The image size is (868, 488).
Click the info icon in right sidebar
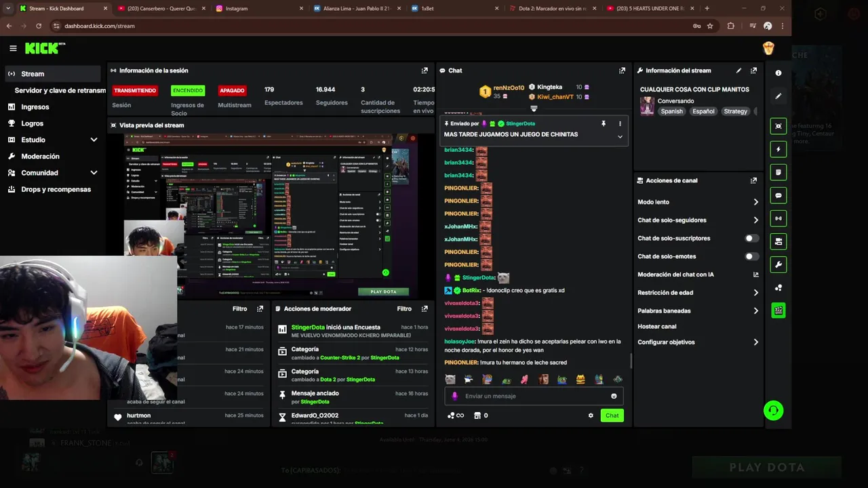click(778, 73)
